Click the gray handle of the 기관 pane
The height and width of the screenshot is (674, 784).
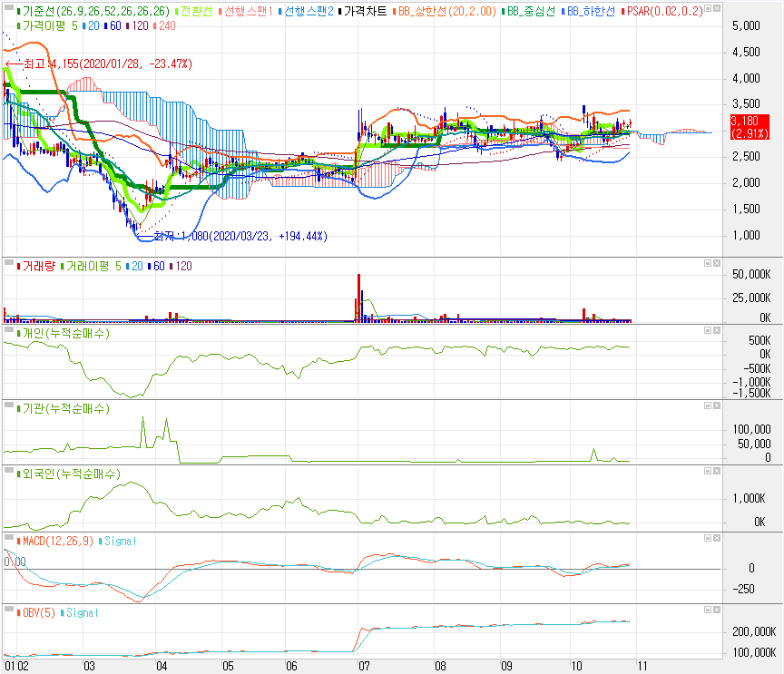click(x=8, y=404)
